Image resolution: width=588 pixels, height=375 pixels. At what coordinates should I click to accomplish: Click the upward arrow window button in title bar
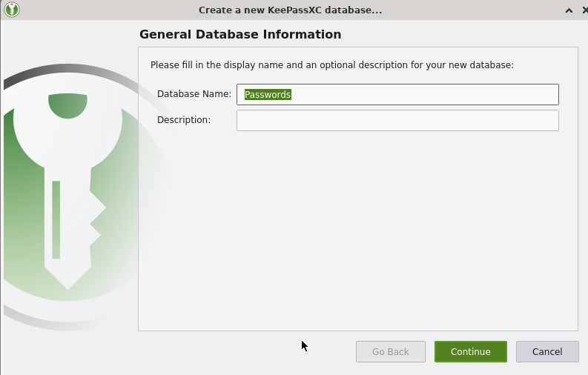click(569, 10)
